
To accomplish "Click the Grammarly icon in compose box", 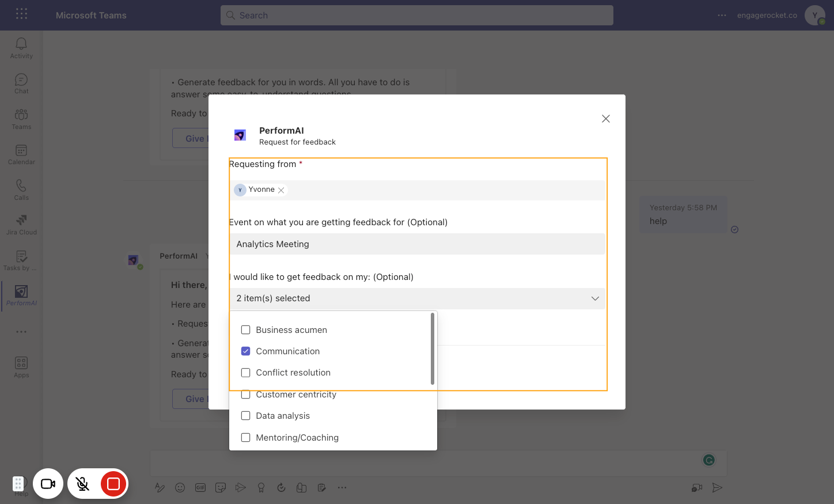I will pos(709,460).
